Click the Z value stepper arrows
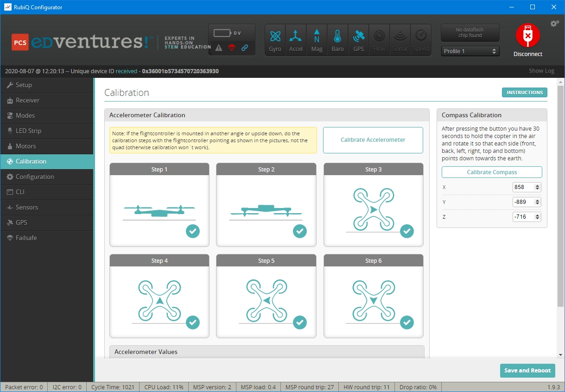The height and width of the screenshot is (392, 565). tap(537, 217)
